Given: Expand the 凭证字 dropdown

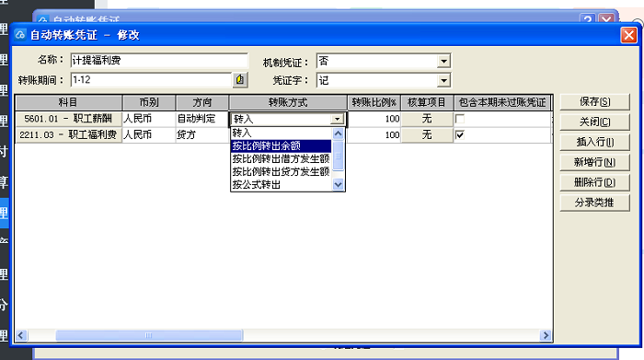Looking at the screenshot, I should (443, 80).
